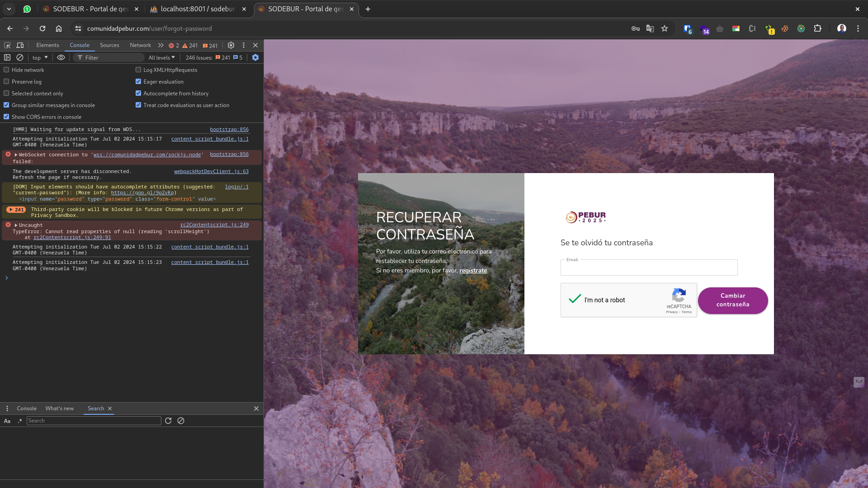868x488 pixels.
Task: Expand the Uncaught TypeError message
Action: coord(15,225)
